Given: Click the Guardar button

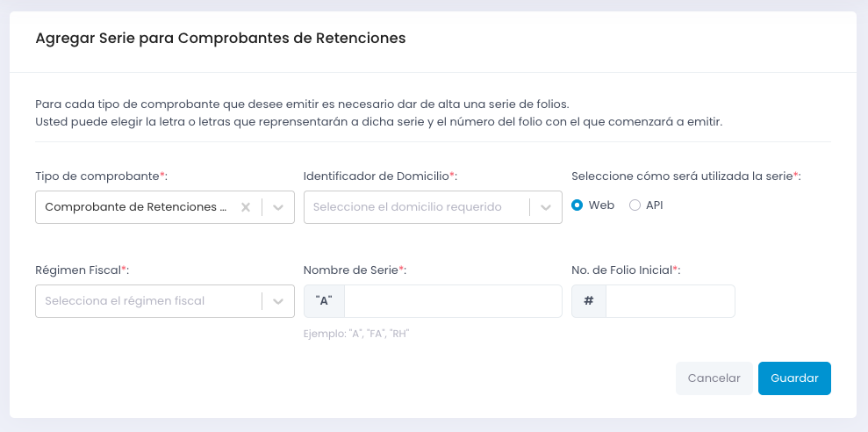Looking at the screenshot, I should click(x=794, y=378).
